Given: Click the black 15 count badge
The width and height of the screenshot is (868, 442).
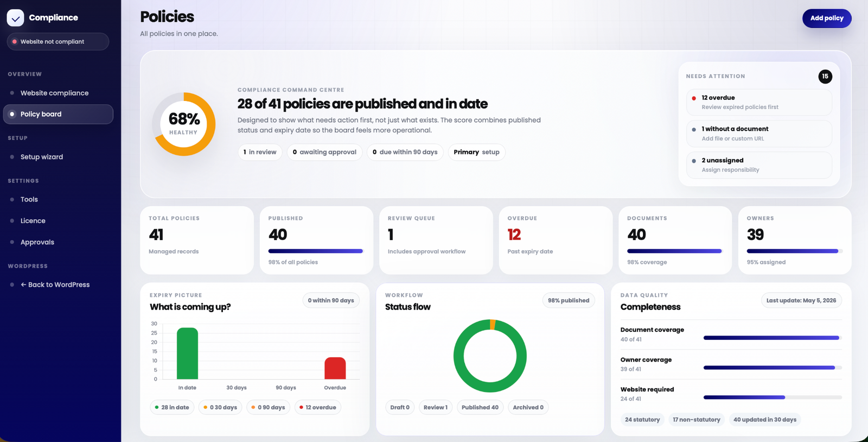Looking at the screenshot, I should point(825,77).
